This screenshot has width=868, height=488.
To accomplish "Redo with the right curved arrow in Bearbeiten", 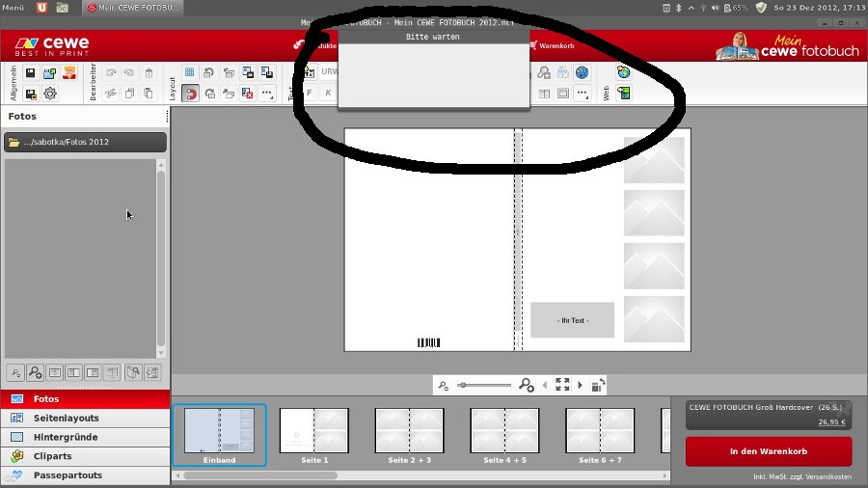I will point(129,73).
